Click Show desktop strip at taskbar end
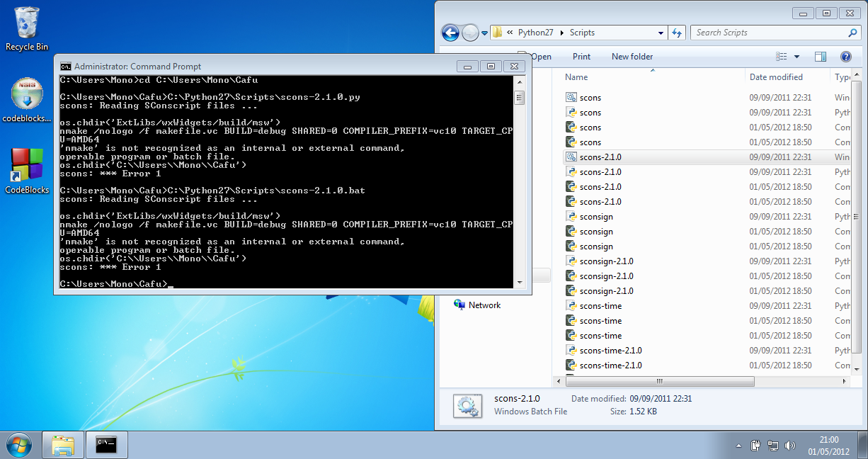868x459 pixels. click(x=862, y=445)
